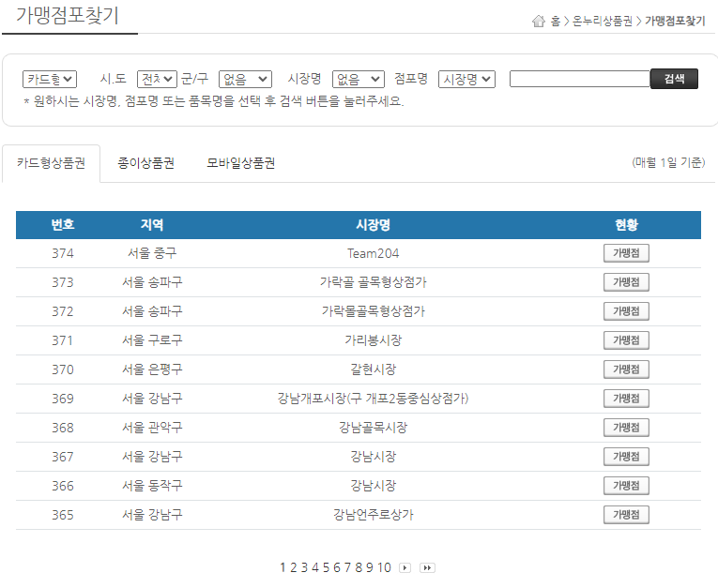Click region cell 서울 동작구
Viewport: 718px width, 588px height.
[x=152, y=486]
